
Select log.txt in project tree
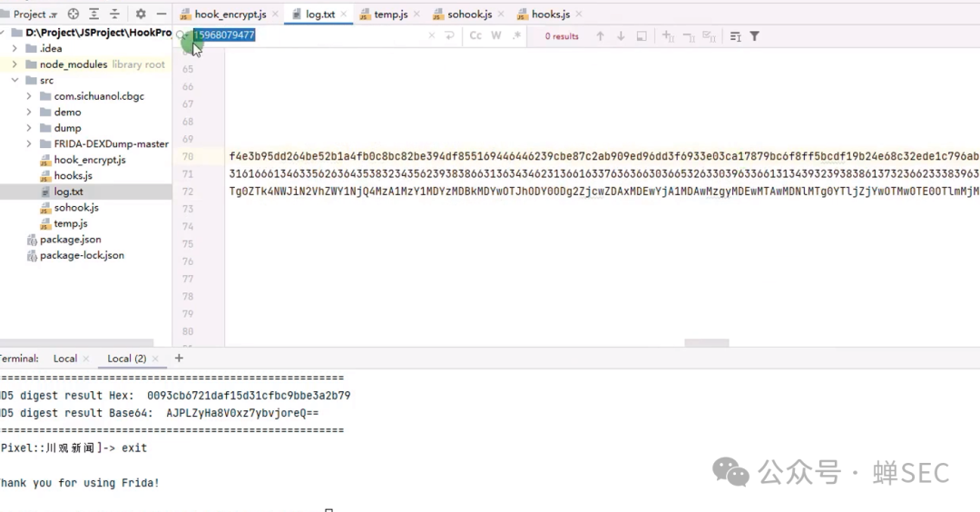pyautogui.click(x=68, y=192)
